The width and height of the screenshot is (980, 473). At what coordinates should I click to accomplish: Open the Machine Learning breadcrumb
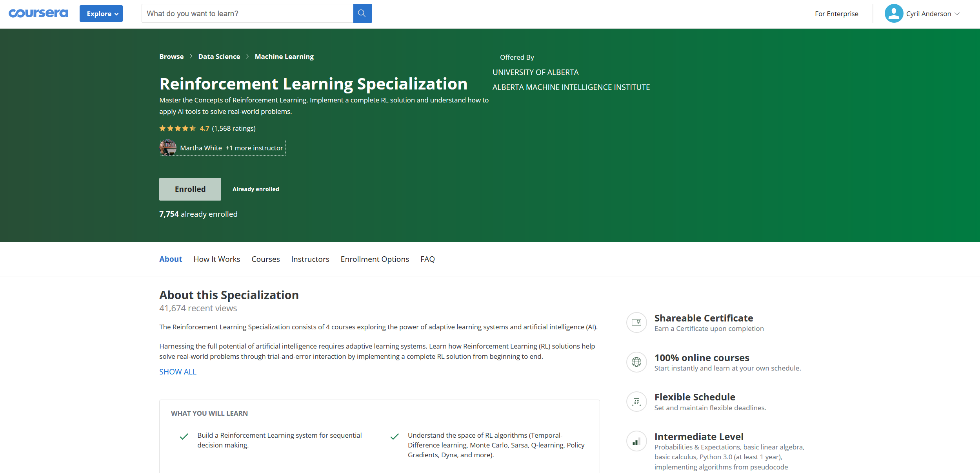[284, 57]
